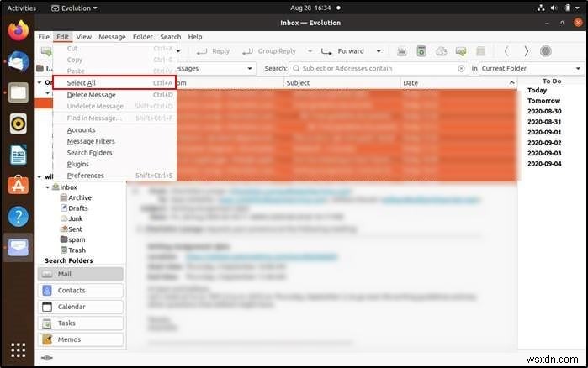This screenshot has height=368, width=588.
Task: Open Ubuntu Software from the dock
Action: click(18, 185)
